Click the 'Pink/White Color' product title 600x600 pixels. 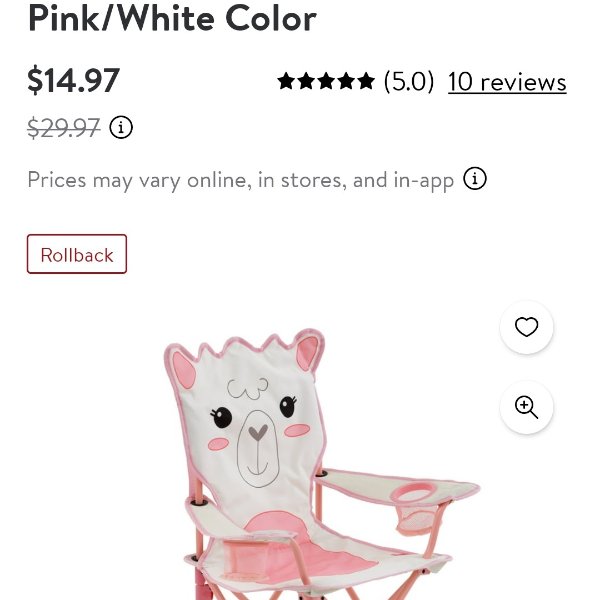coord(172,18)
